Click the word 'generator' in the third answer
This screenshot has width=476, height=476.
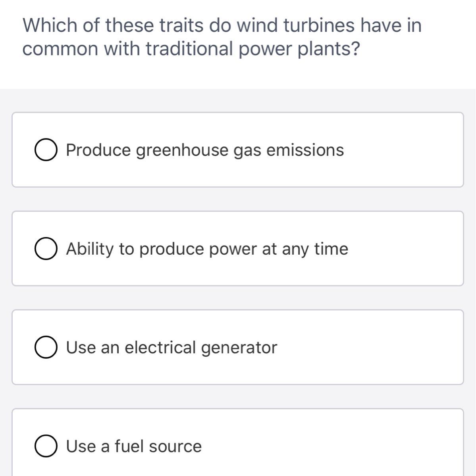[239, 347]
